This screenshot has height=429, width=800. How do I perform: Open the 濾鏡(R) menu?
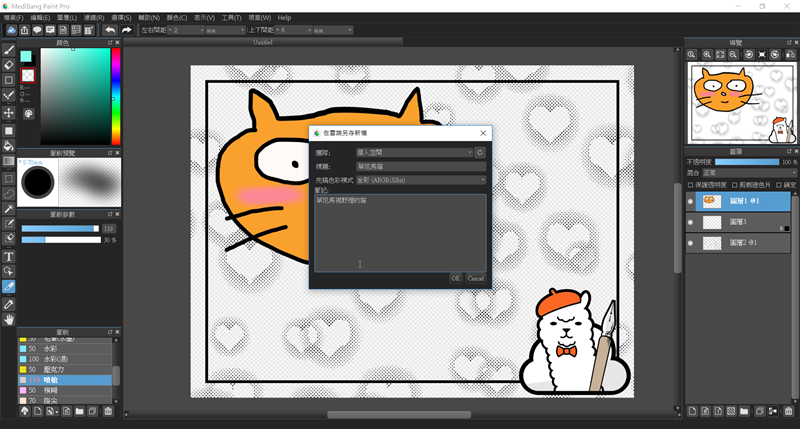point(95,17)
